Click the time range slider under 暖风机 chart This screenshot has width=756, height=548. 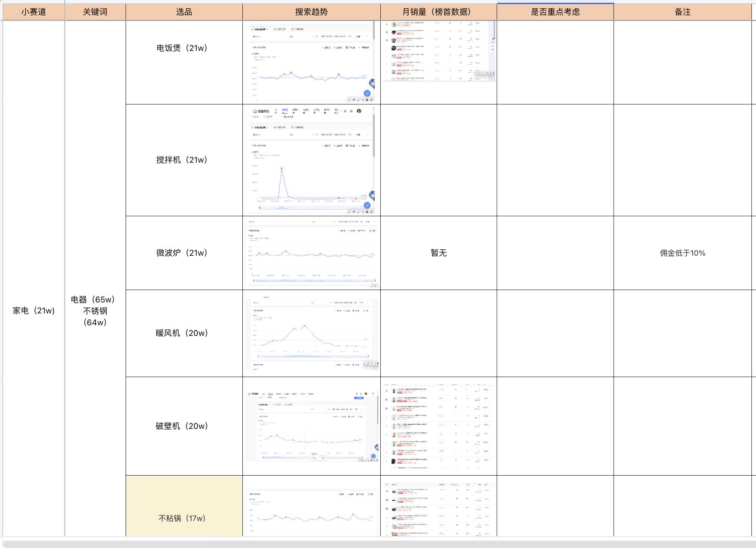coord(312,356)
